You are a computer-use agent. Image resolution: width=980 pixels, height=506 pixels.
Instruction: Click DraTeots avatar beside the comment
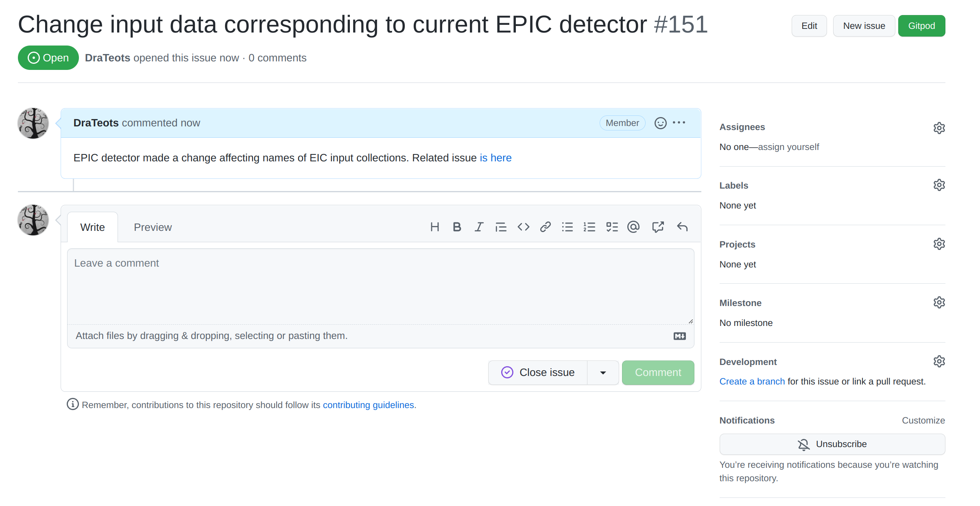pos(33,123)
